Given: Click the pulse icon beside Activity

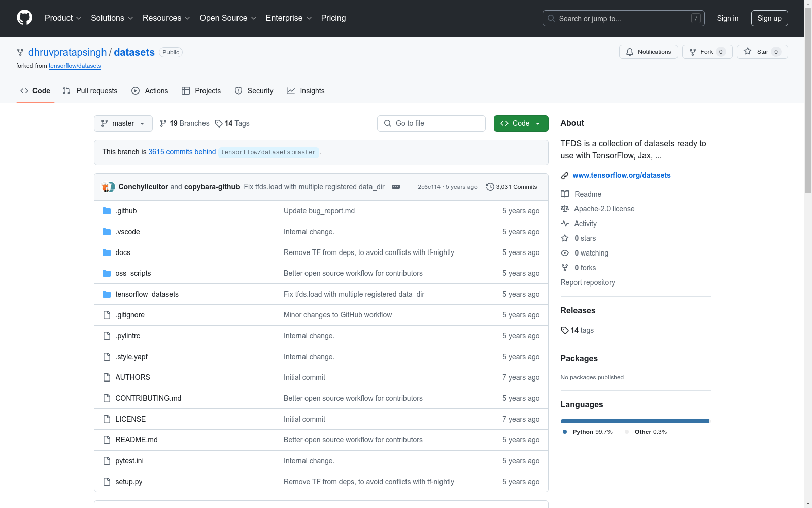Looking at the screenshot, I should 565,224.
